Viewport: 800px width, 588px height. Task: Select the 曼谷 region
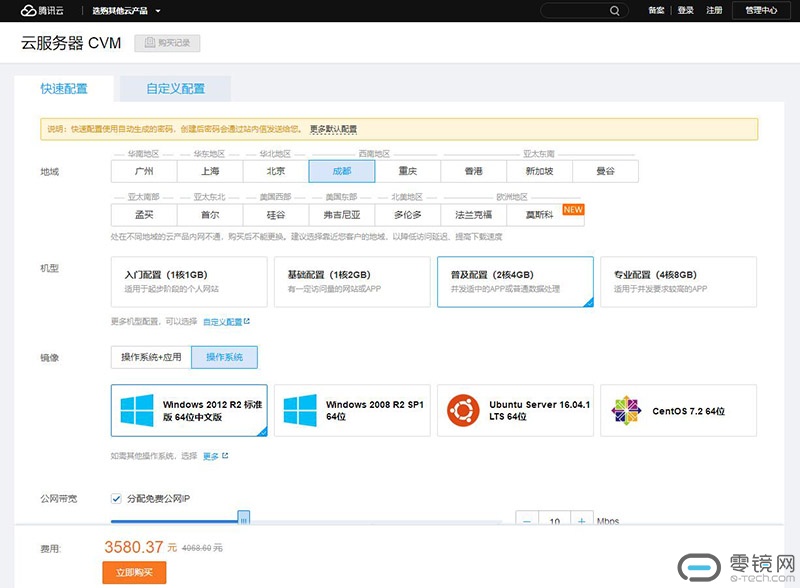(x=606, y=171)
